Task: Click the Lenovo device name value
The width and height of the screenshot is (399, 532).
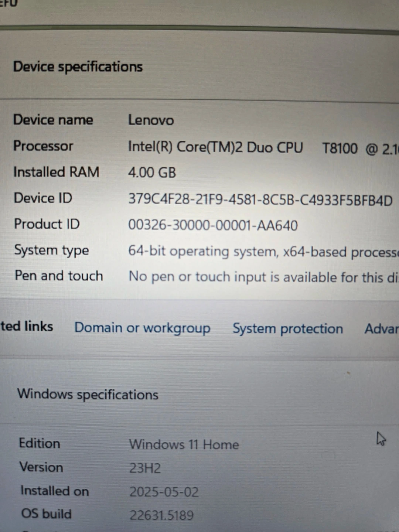Action: pos(151,120)
